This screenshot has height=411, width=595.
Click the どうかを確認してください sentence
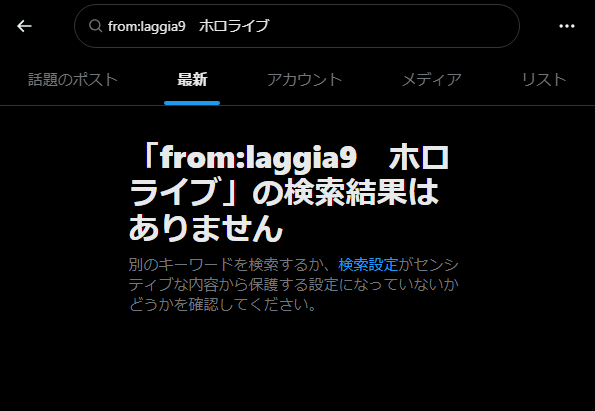point(222,304)
